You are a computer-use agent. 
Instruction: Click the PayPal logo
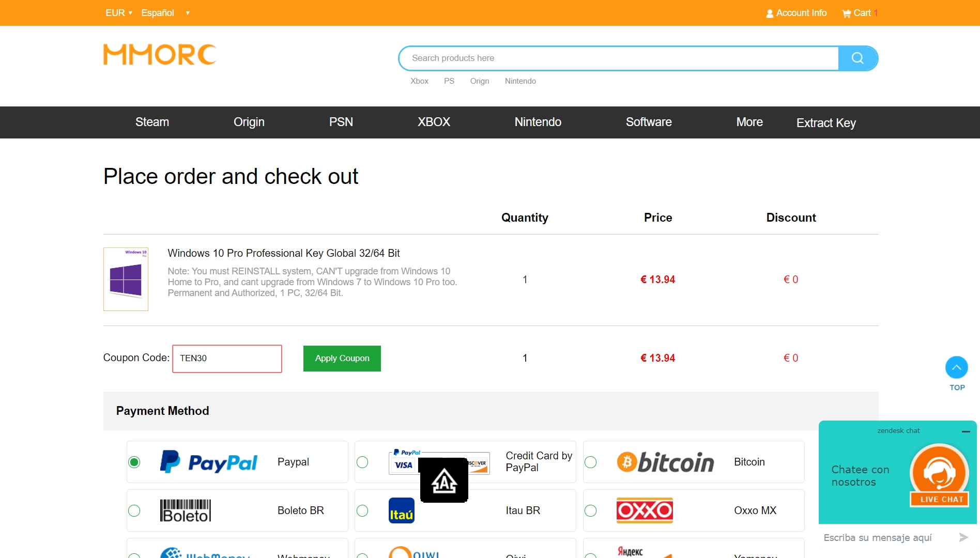[209, 462]
